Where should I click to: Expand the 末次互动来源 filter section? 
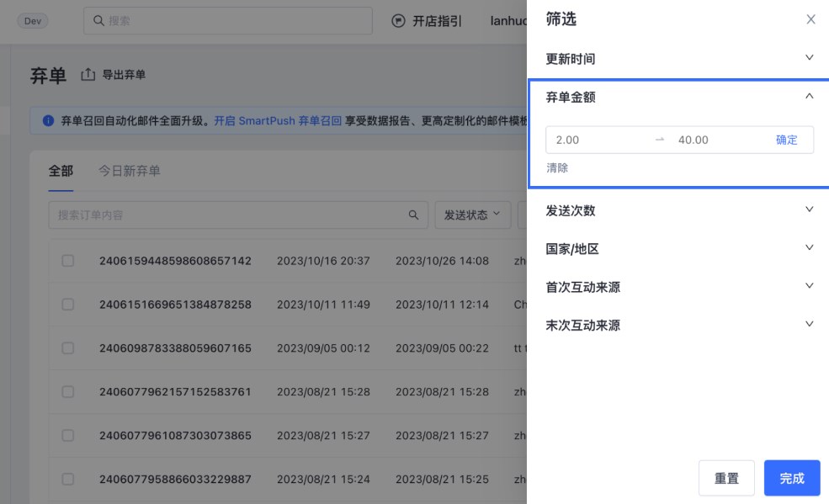click(x=809, y=324)
